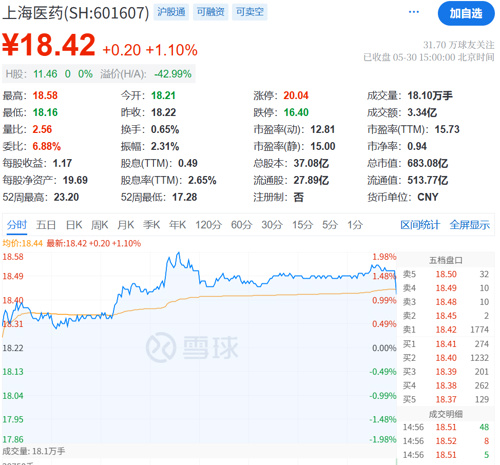Switch to 120分 chart tab

click(209, 225)
